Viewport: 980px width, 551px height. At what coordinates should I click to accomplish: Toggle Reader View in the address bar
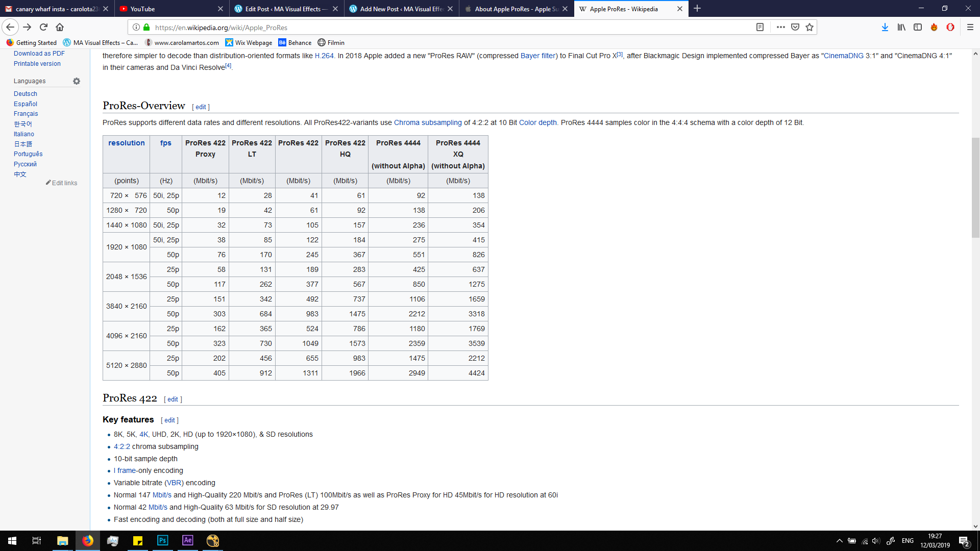[759, 28]
